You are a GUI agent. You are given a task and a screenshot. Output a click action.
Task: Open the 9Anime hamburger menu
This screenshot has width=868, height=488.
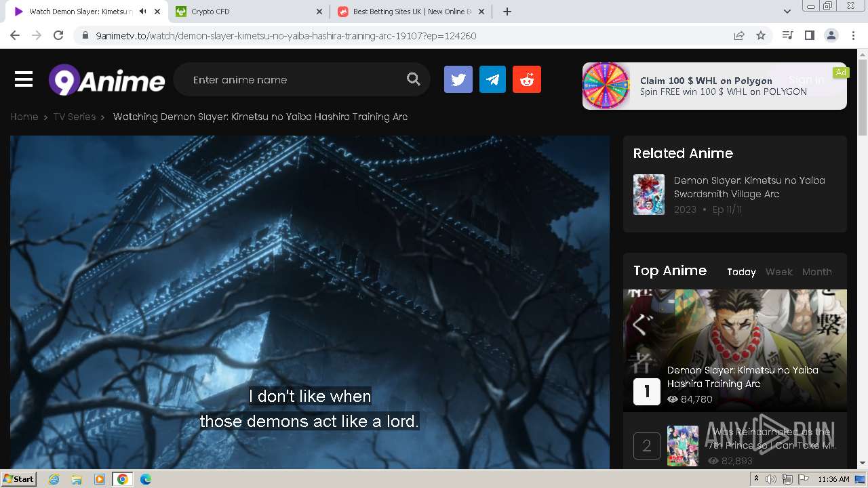coord(24,80)
